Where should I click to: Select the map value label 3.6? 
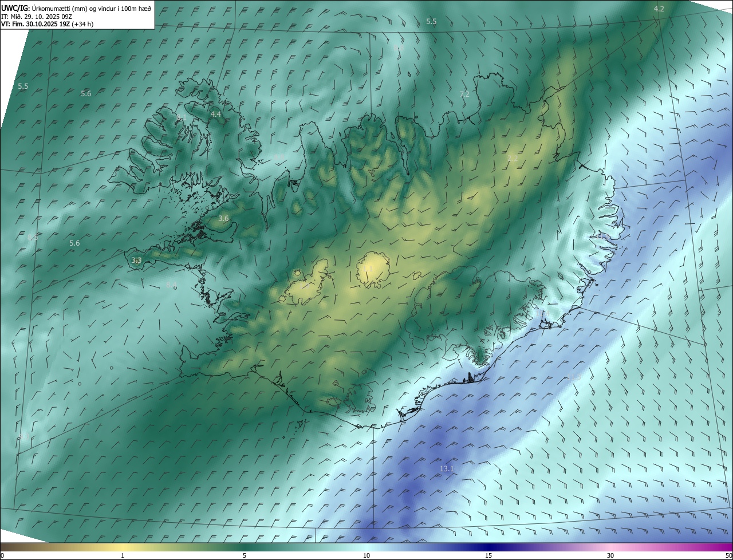[x=223, y=218]
